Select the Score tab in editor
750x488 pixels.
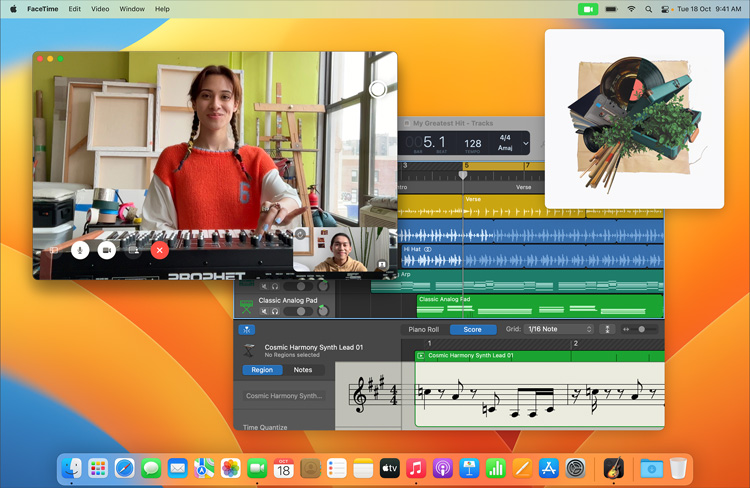[473, 329]
